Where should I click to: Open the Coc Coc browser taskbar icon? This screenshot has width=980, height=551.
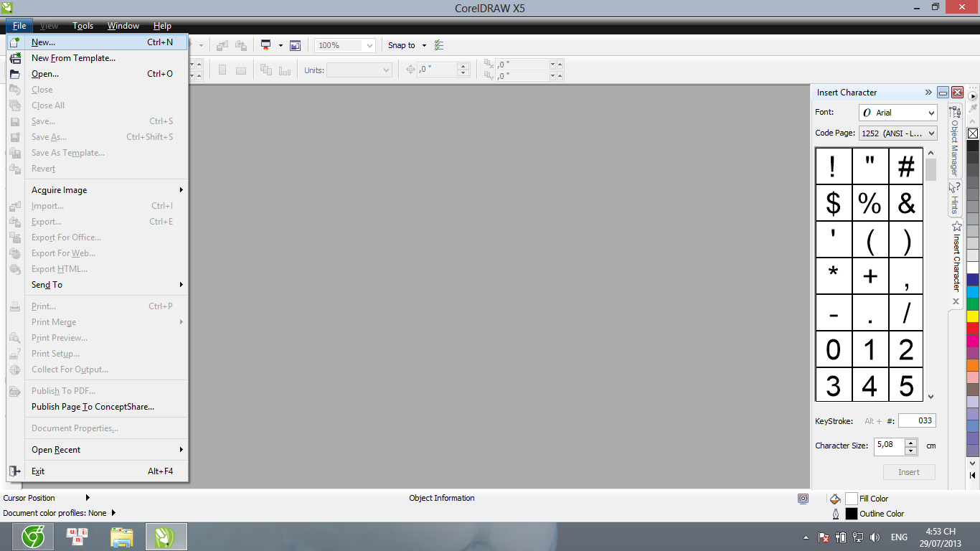tap(34, 537)
